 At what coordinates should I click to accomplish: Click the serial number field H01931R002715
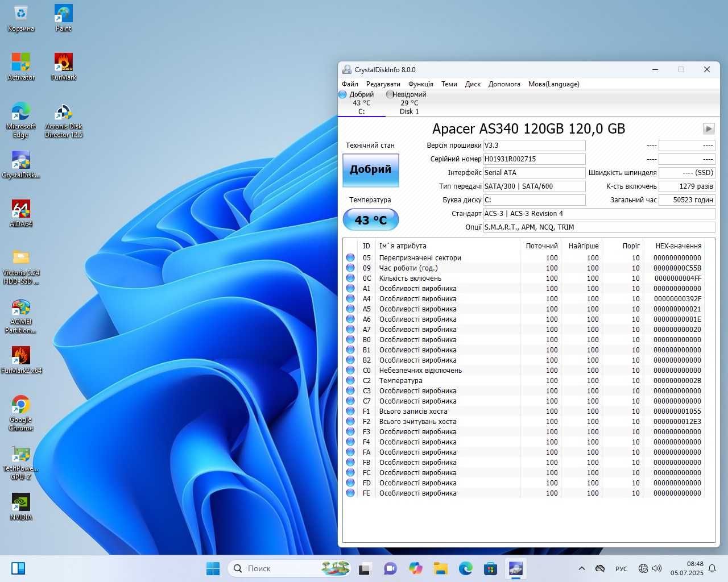point(534,159)
